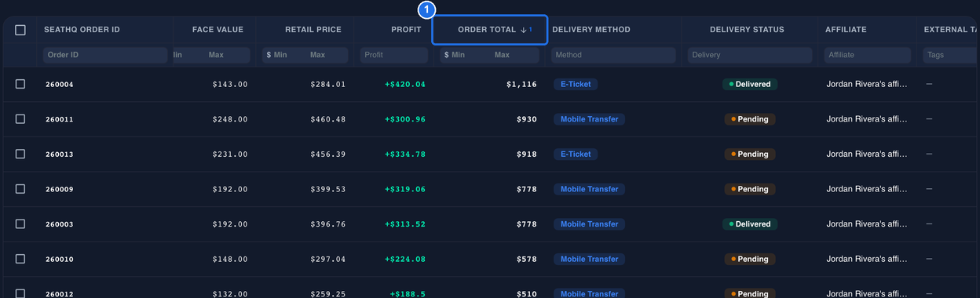Focus the Method filter field

pyautogui.click(x=613, y=55)
